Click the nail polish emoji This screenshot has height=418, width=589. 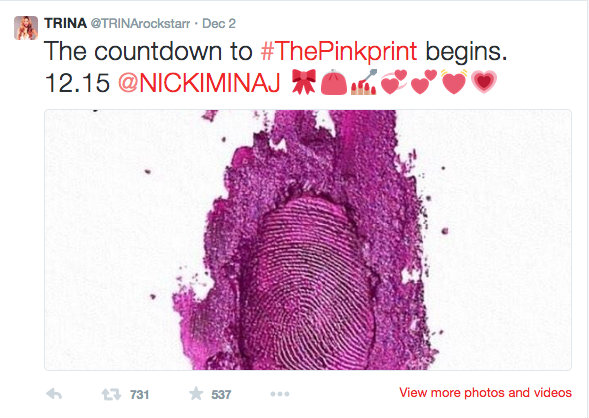(x=364, y=81)
